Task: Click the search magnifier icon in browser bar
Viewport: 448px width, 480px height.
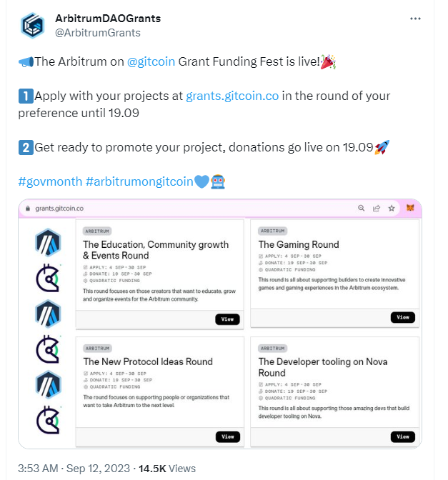Action: tap(361, 209)
